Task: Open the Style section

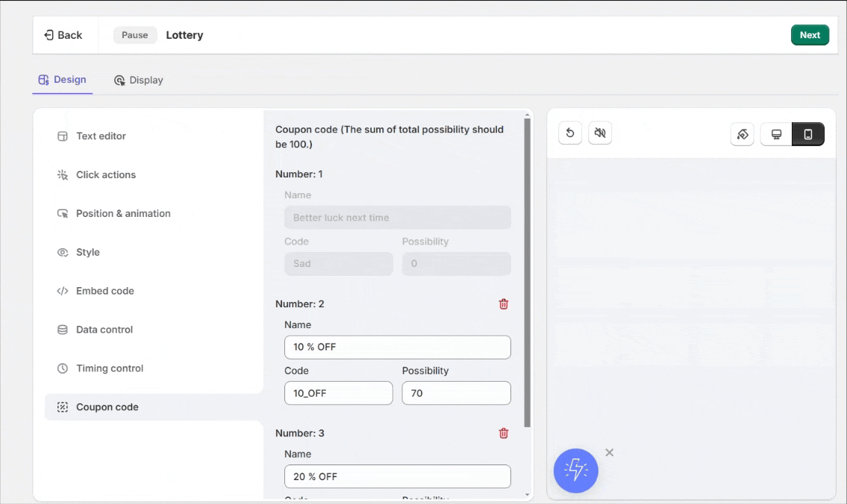Action: coord(87,253)
